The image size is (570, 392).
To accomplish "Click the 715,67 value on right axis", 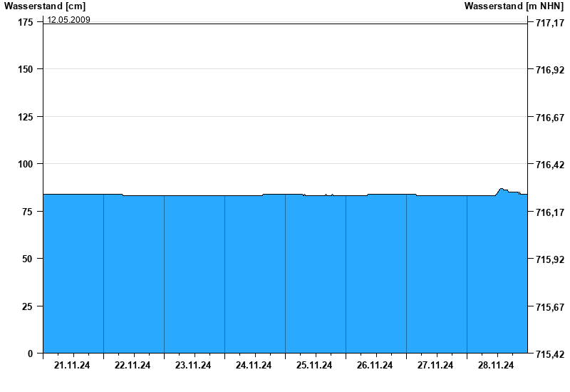I will (550, 307).
